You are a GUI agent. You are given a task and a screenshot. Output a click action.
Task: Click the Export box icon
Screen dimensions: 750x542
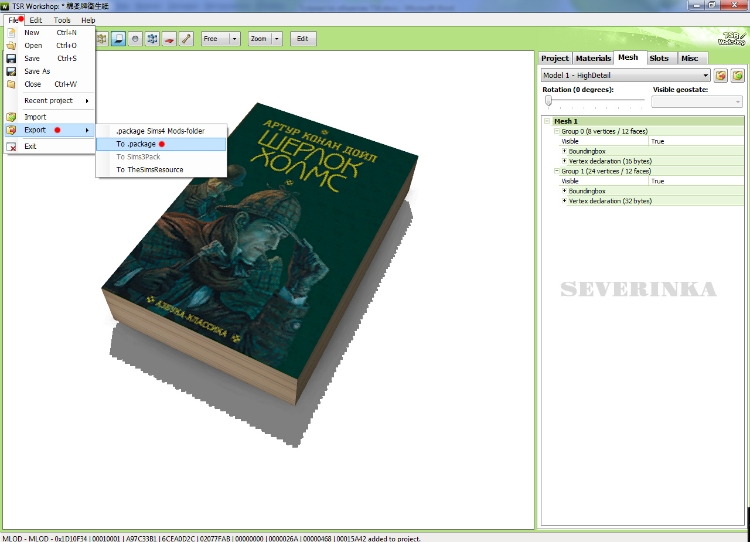(11, 130)
